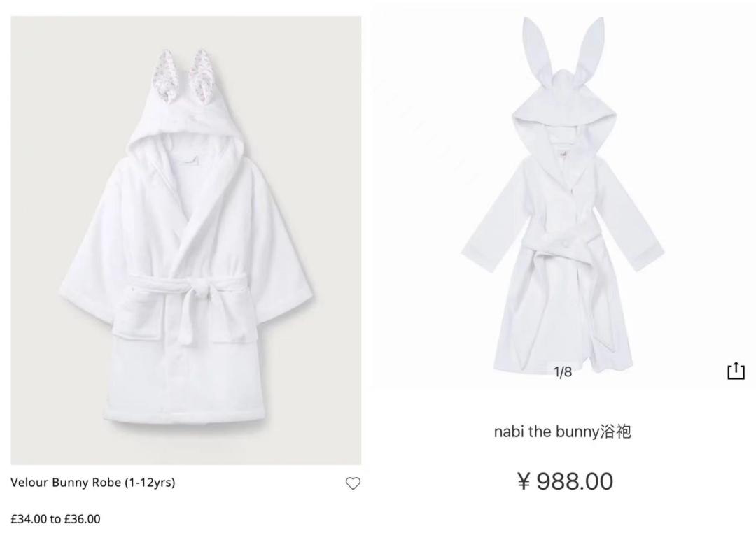This screenshot has height=533, width=756.
Task: Open the photo gallery via the 1/8 indicator
Action: coord(561,373)
